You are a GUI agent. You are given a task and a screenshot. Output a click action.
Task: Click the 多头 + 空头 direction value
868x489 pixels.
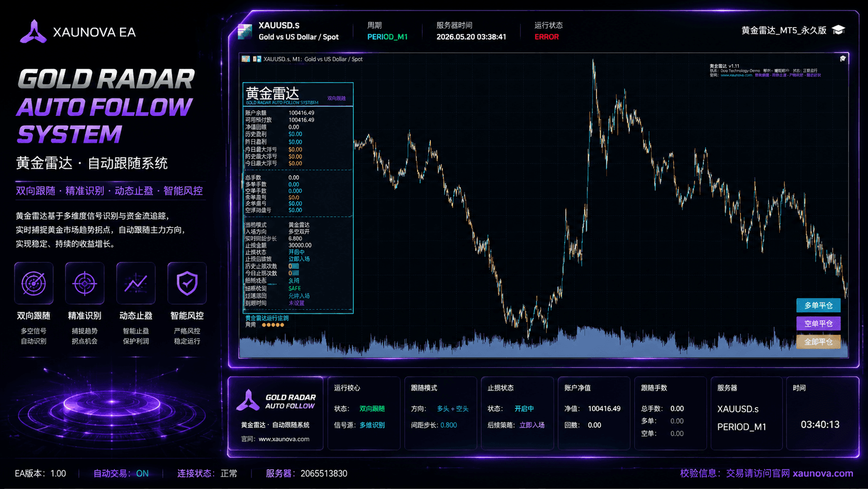[x=453, y=409]
